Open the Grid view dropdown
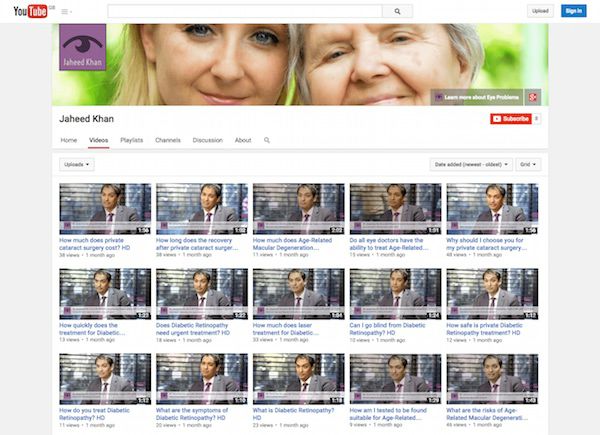Screen dimensions: 600x435 [x=527, y=164]
